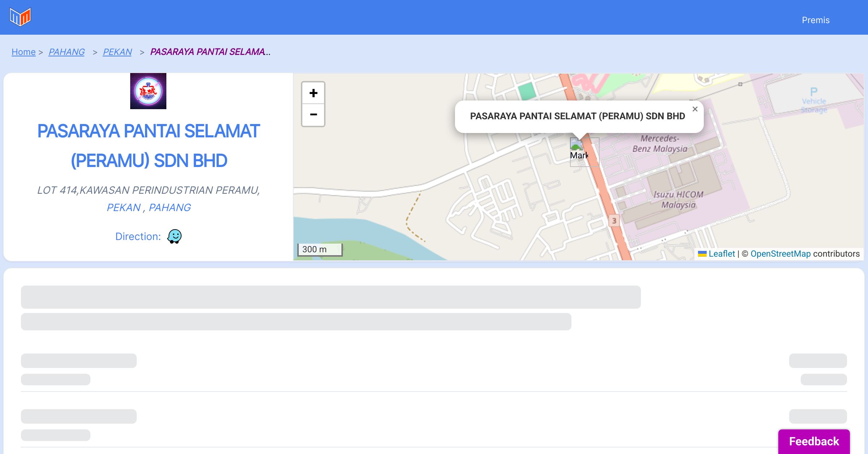Click the PAHANG link in the address
The width and height of the screenshot is (868, 454).
170,207
